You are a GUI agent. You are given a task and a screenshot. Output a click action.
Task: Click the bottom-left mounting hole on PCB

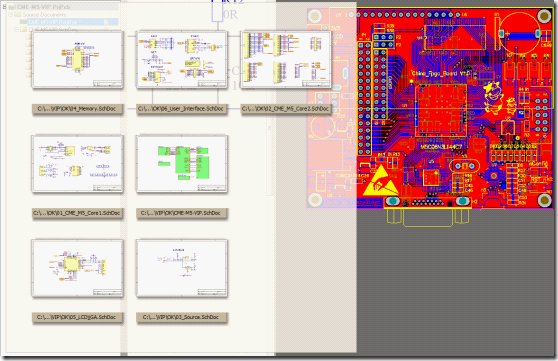coord(315,200)
